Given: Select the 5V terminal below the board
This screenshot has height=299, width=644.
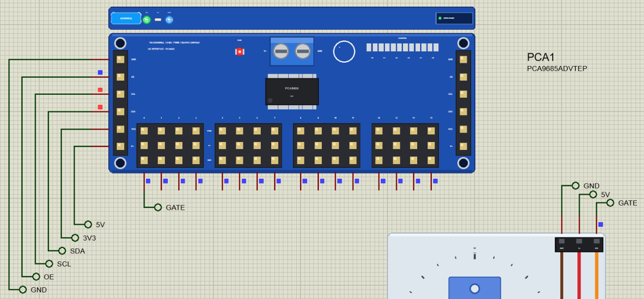Looking at the screenshot, I should point(88,224).
